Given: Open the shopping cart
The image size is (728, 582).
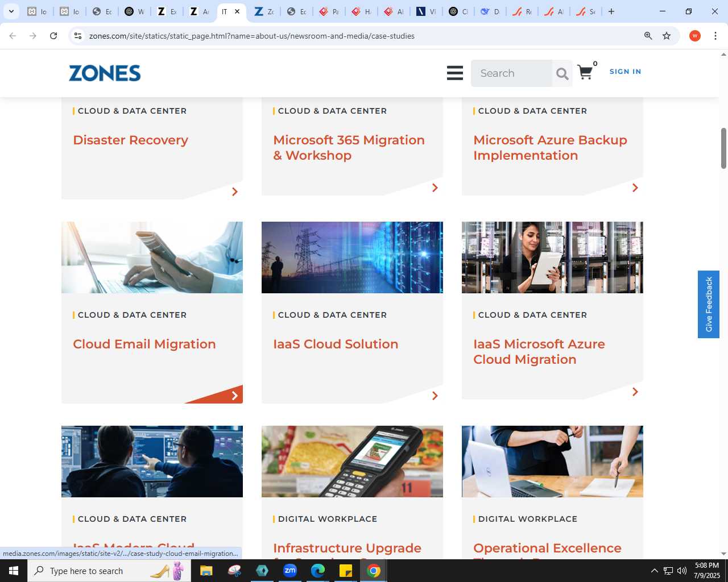Looking at the screenshot, I should point(585,72).
